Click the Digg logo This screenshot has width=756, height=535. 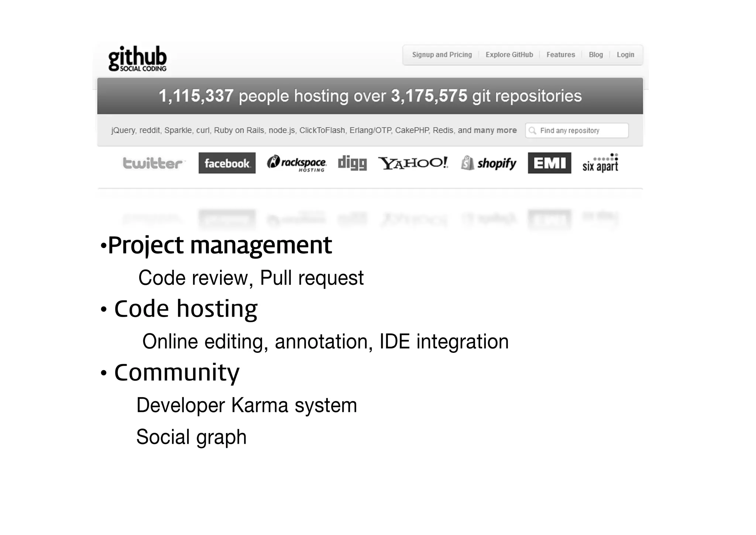pos(353,163)
